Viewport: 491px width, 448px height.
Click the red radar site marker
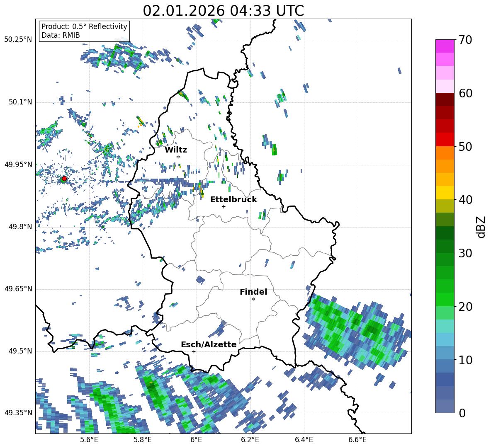(64, 179)
